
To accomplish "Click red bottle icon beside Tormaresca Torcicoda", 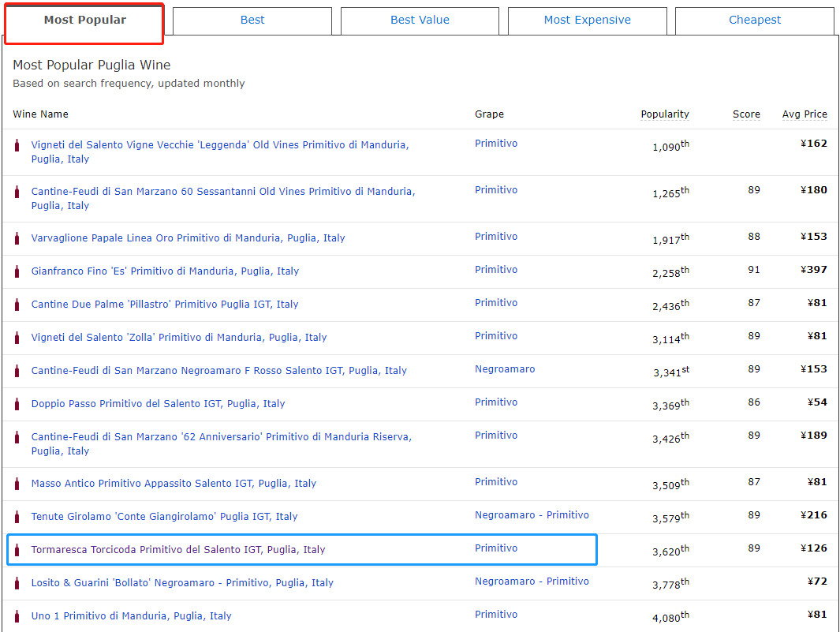I will (17, 550).
